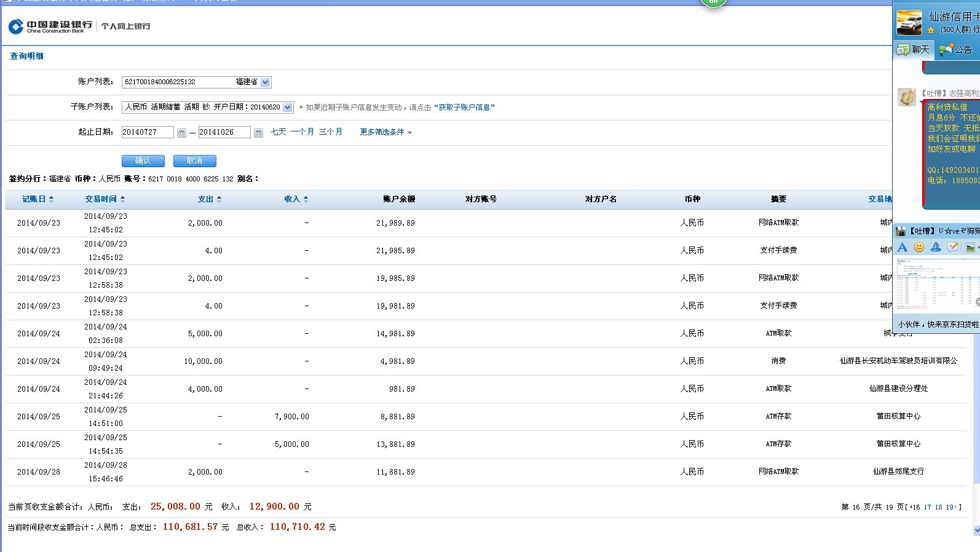Image resolution: width=980 pixels, height=552 pixels.
Task: Open the start date calendar picker
Action: click(x=181, y=133)
